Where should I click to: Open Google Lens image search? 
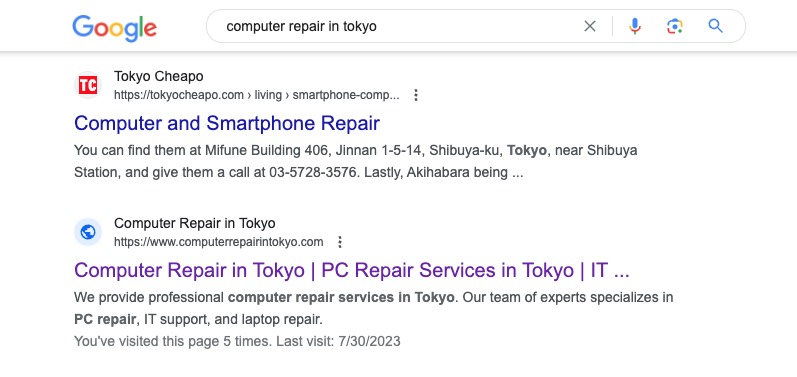[x=675, y=26]
